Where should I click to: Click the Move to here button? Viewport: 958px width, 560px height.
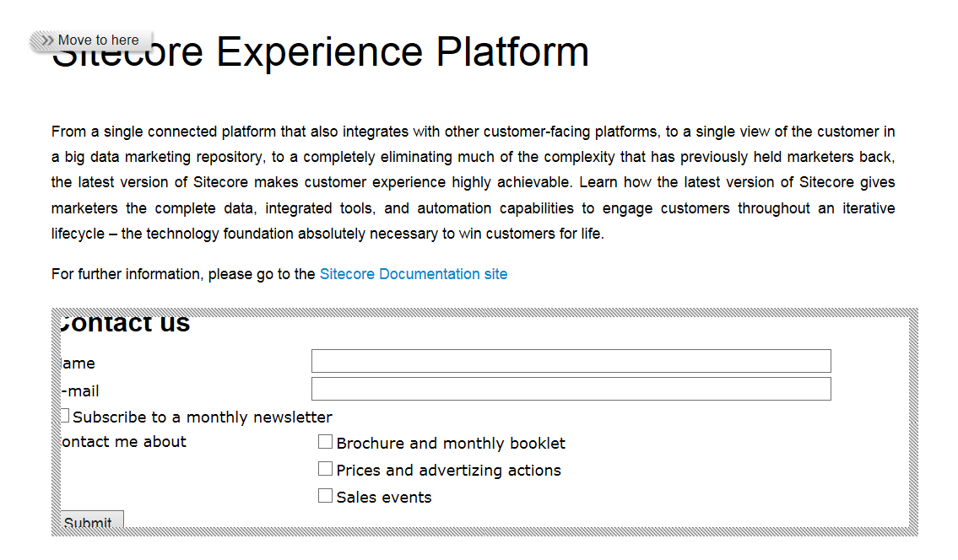click(x=98, y=40)
